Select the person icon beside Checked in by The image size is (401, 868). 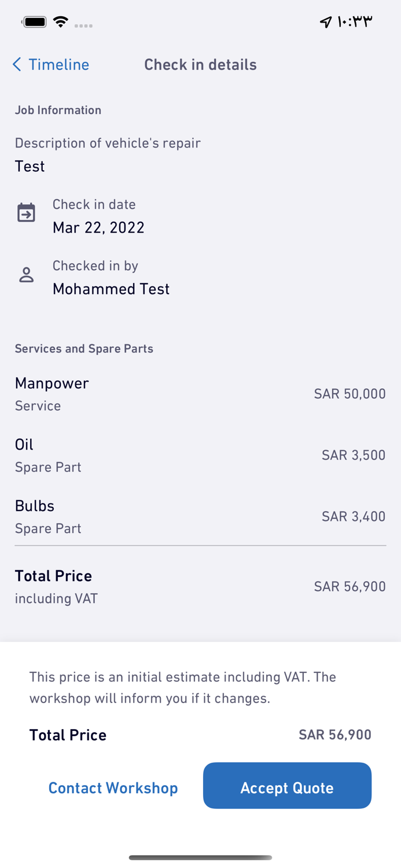[26, 275]
